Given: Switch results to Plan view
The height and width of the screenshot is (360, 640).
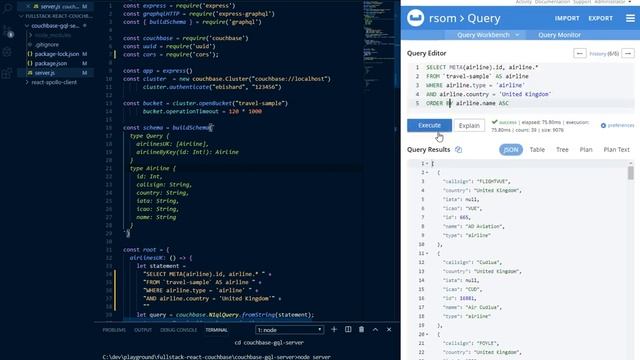Looking at the screenshot, I should pyautogui.click(x=586, y=150).
